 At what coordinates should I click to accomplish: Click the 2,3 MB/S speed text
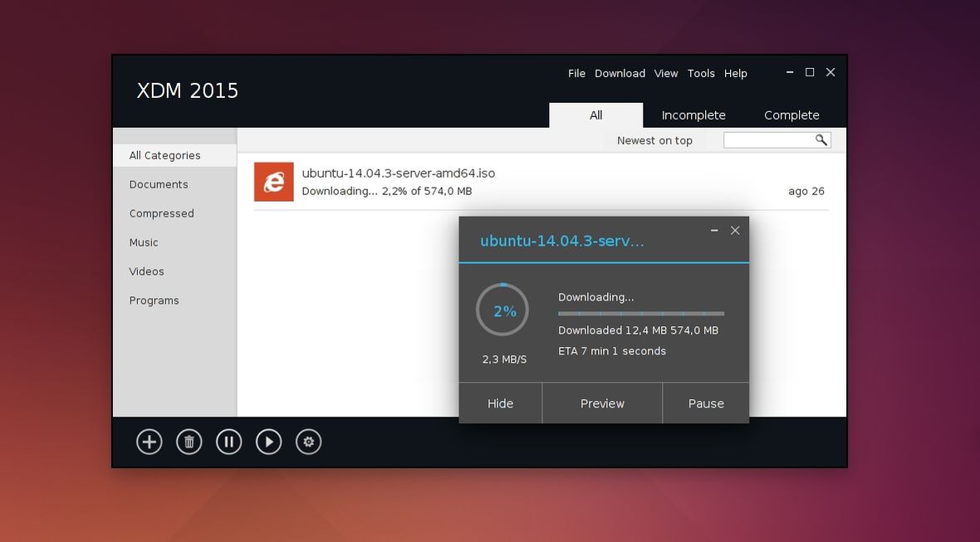[x=504, y=359]
